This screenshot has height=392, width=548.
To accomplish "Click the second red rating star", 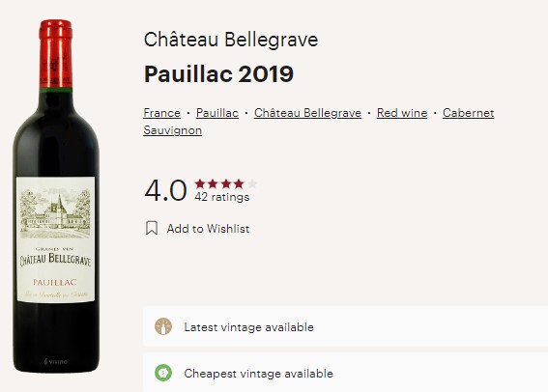I will tap(213, 183).
